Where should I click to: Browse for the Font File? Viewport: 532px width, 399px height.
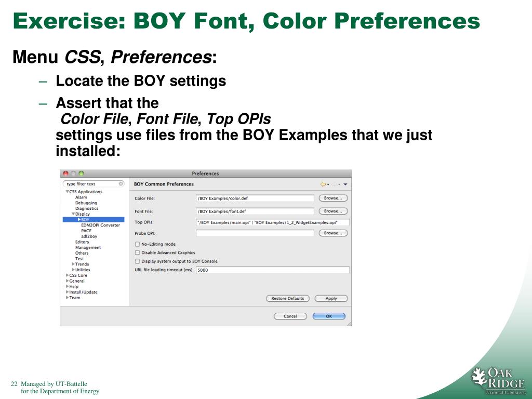[333, 211]
